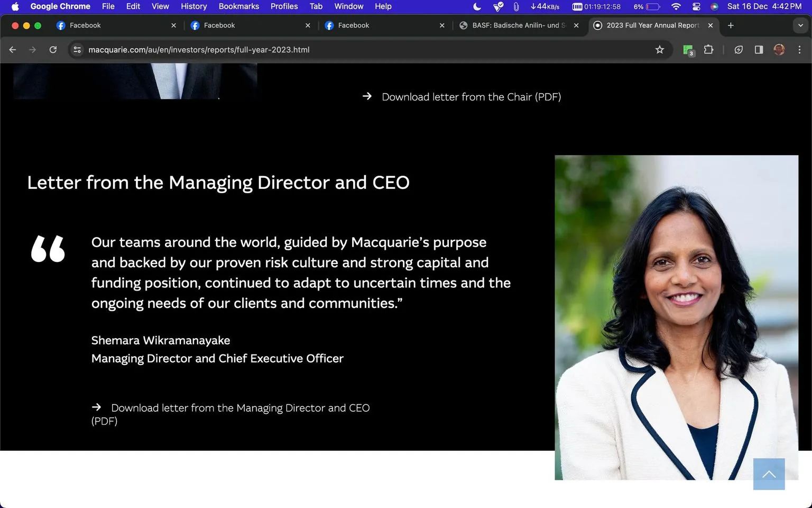812x508 pixels.
Task: Open Control Center in the menu bar
Action: (x=696, y=7)
